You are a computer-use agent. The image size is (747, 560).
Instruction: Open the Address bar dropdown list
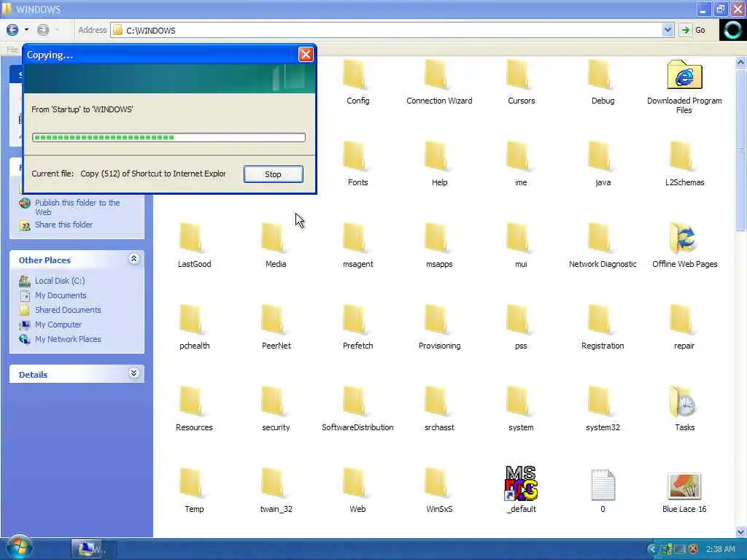[667, 30]
